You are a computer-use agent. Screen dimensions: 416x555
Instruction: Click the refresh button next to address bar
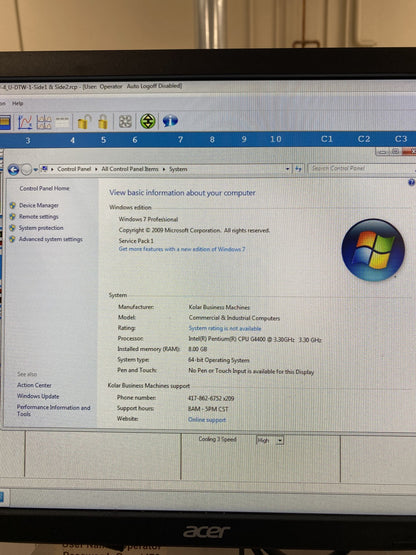point(298,169)
